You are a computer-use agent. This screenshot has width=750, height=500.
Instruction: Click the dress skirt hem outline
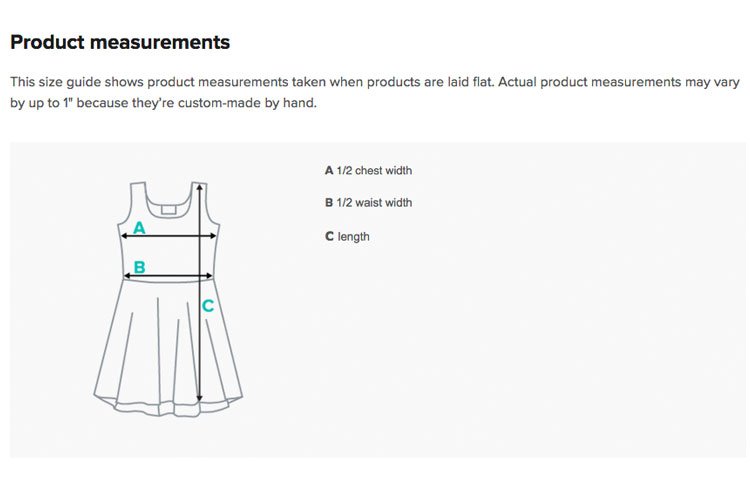click(x=168, y=406)
